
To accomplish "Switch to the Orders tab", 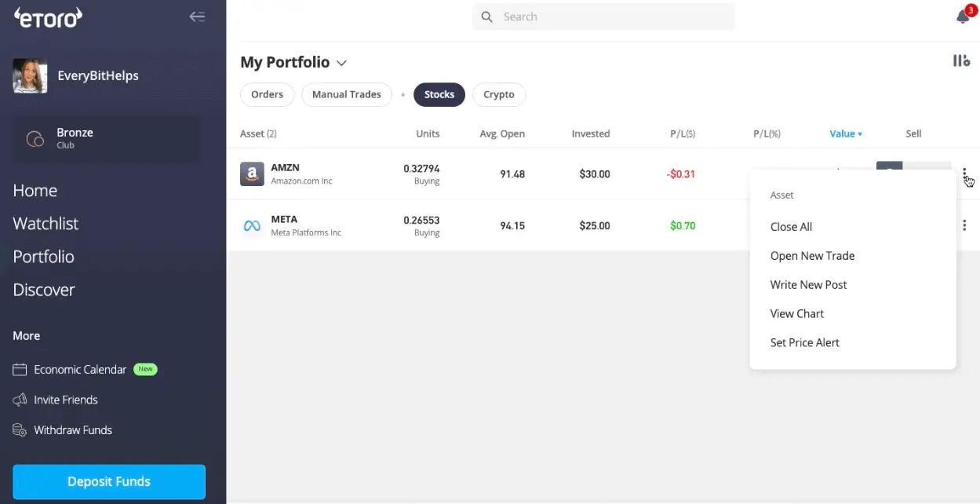I will pos(267,95).
